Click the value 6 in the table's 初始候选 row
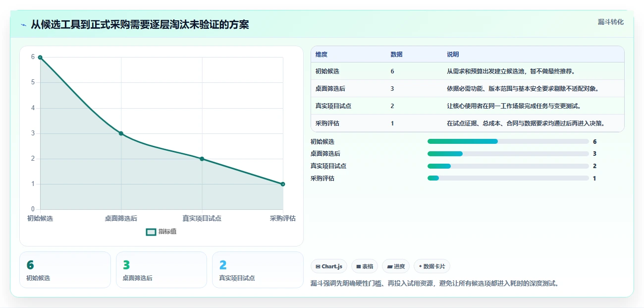644x308 pixels. point(392,71)
